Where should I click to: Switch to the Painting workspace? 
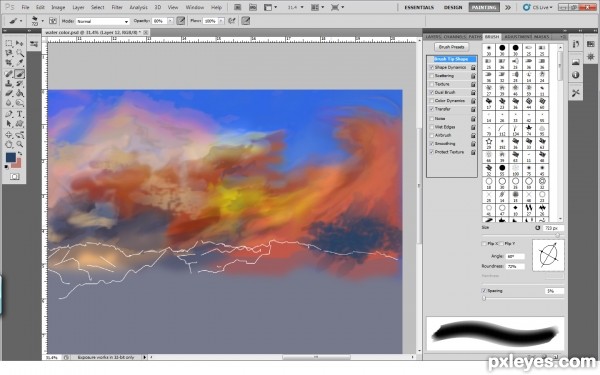[484, 7]
